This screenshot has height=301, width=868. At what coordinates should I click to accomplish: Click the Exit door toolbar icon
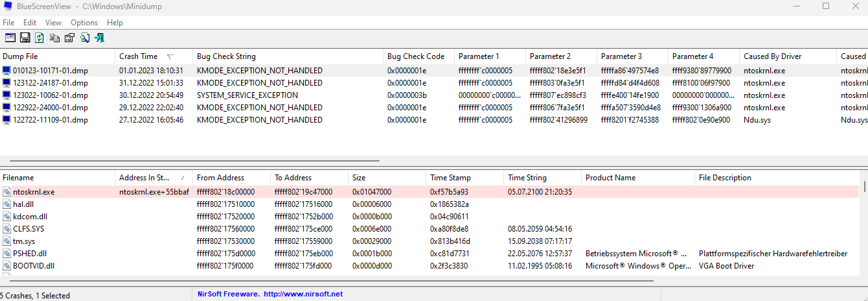point(99,38)
